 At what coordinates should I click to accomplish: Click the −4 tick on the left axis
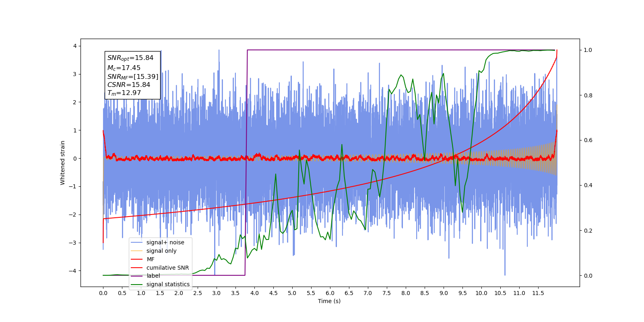73,271
